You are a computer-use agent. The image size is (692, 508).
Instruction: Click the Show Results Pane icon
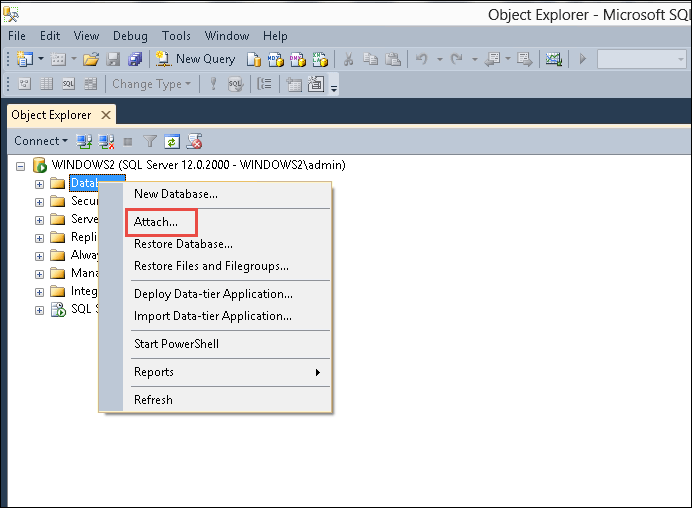point(90,84)
